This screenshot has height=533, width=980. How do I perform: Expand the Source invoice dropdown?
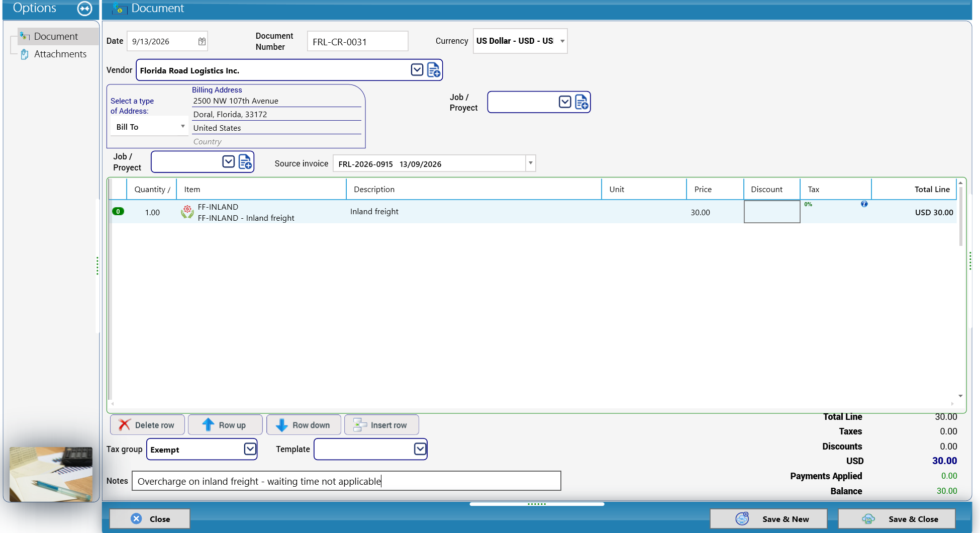(x=530, y=163)
